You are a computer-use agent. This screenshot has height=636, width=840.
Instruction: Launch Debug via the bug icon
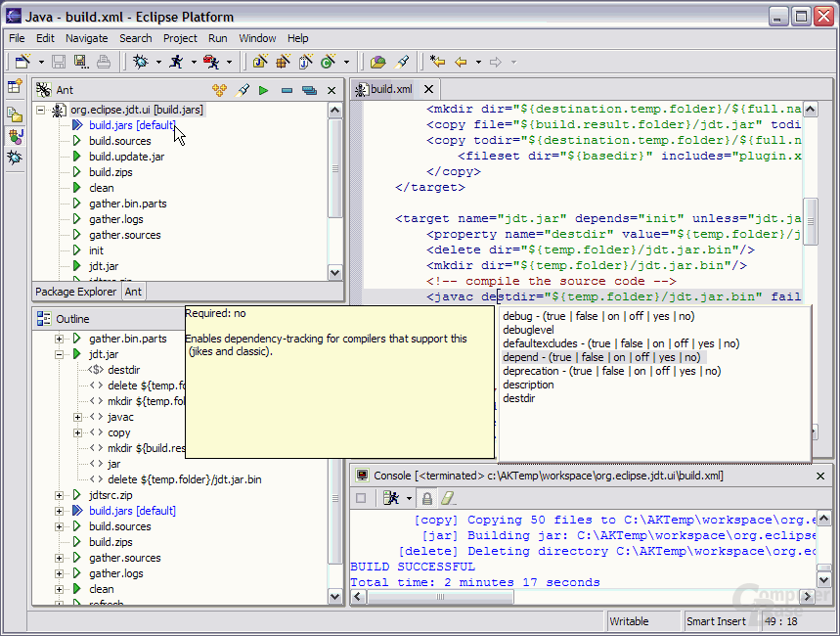[x=141, y=62]
